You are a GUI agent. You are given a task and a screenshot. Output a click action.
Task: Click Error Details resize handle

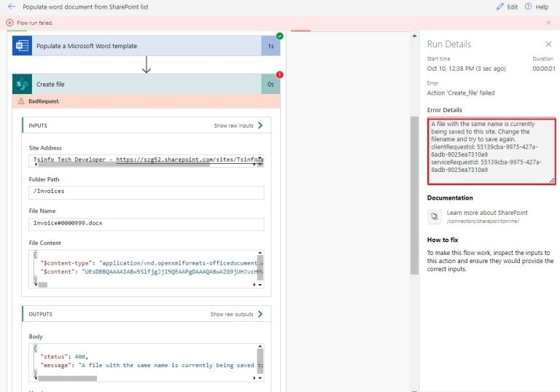[552, 181]
